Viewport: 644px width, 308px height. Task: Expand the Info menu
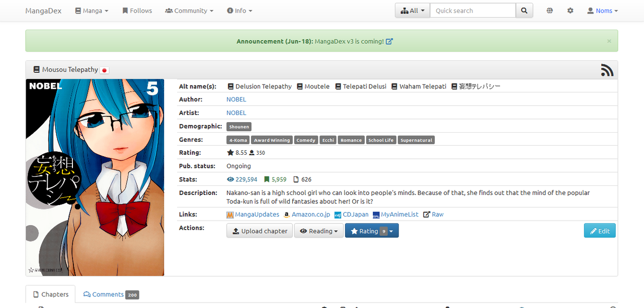click(239, 11)
